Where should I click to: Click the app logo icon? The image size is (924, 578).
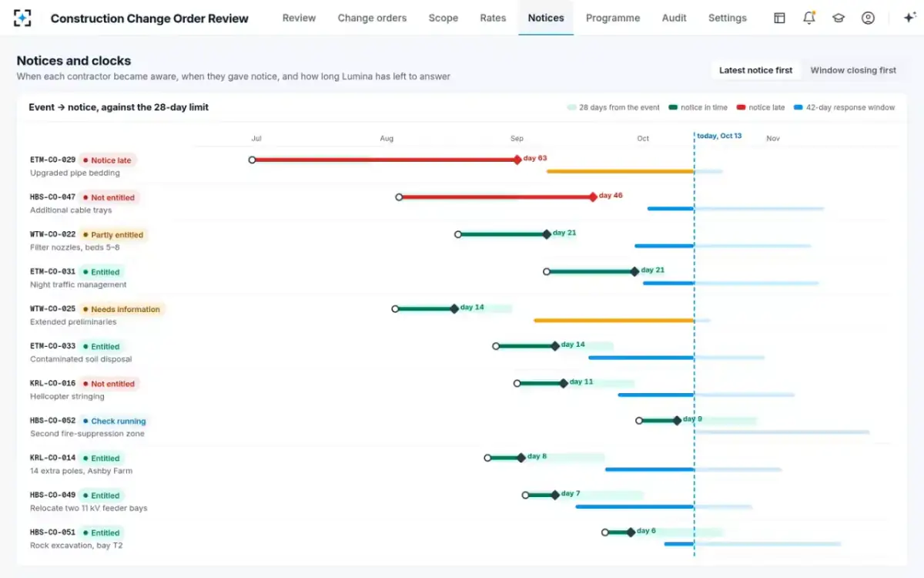pos(22,18)
